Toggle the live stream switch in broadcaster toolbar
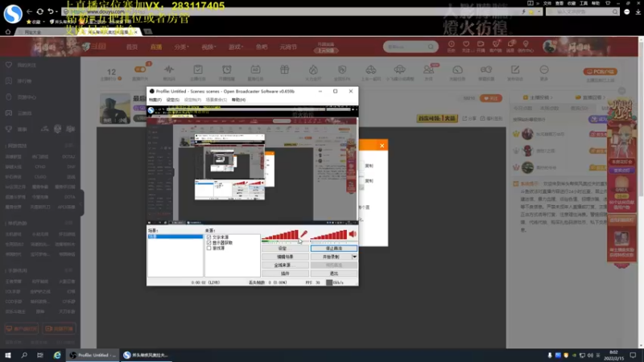Screen dimensions: 644x362 140,69
